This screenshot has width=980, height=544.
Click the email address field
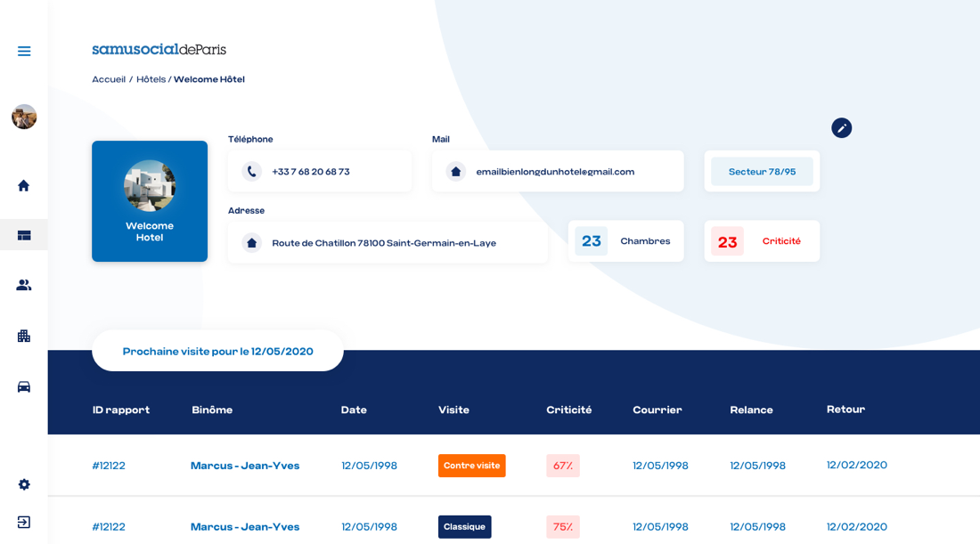558,172
